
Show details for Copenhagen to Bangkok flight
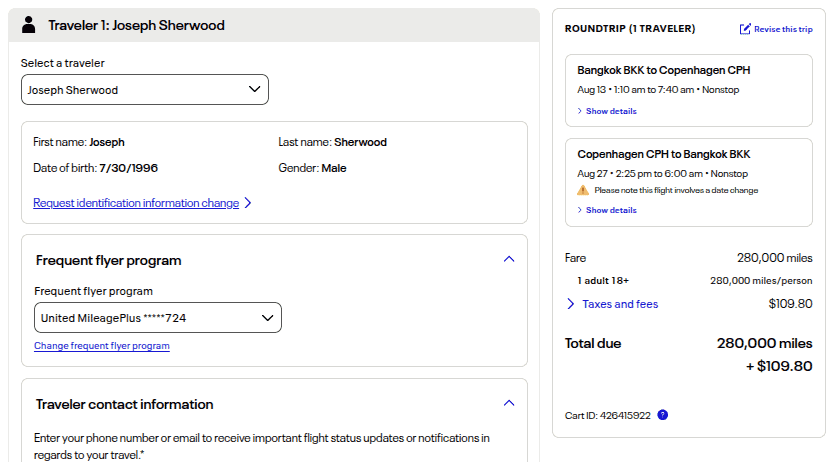pos(611,210)
